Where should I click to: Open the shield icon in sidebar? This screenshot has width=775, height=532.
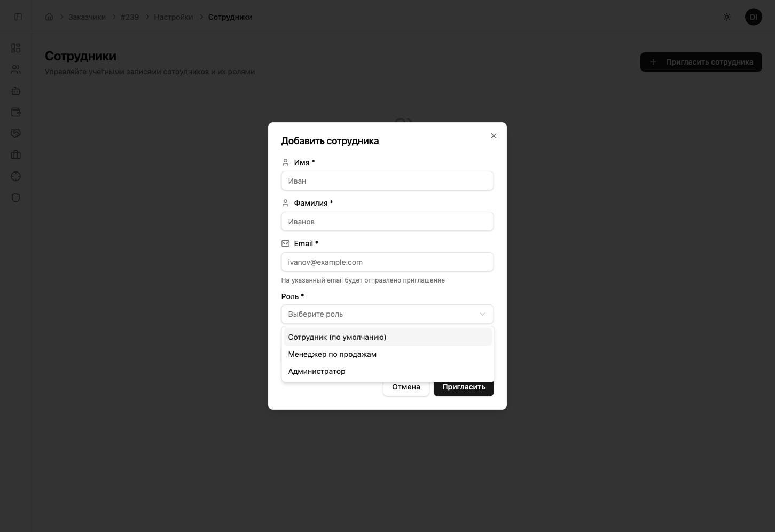tap(16, 198)
